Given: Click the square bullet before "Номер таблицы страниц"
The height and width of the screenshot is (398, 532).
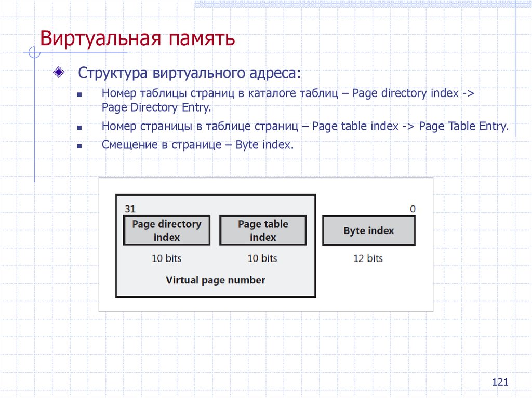Looking at the screenshot, I should [79, 95].
